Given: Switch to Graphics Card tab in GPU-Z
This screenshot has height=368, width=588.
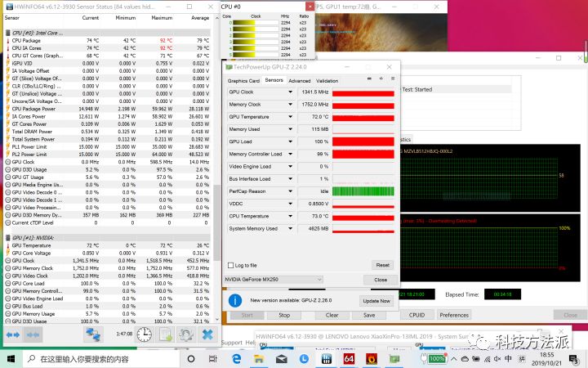Looking at the screenshot, I should coord(243,81).
